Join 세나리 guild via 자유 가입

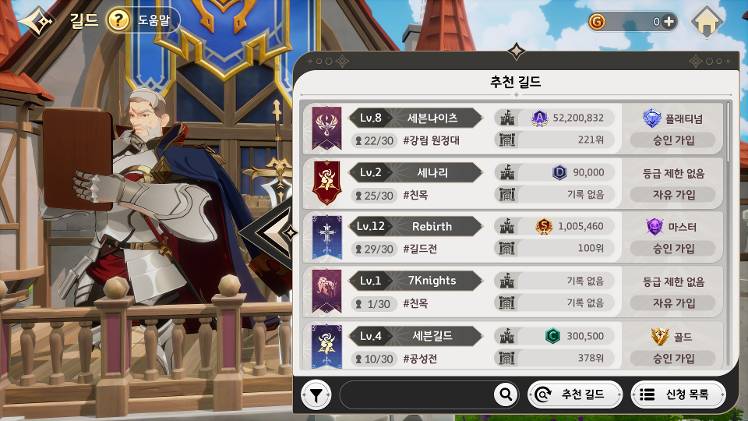[x=673, y=195]
